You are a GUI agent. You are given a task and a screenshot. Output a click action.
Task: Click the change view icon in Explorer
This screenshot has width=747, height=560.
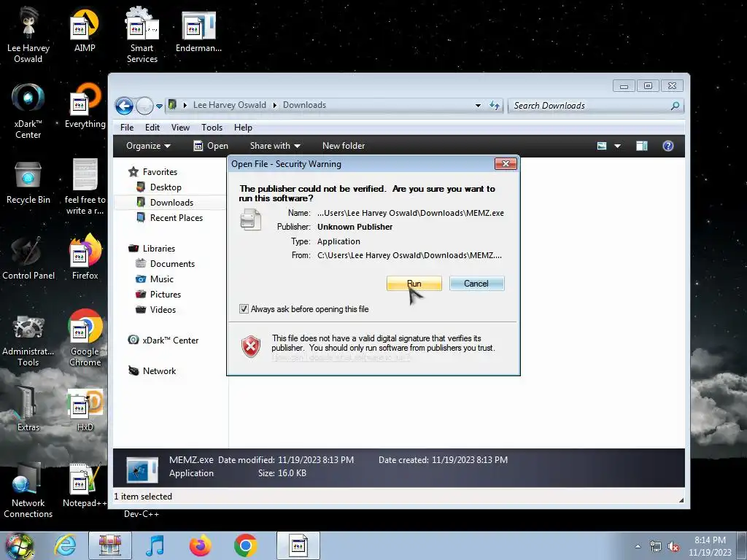[x=602, y=146]
